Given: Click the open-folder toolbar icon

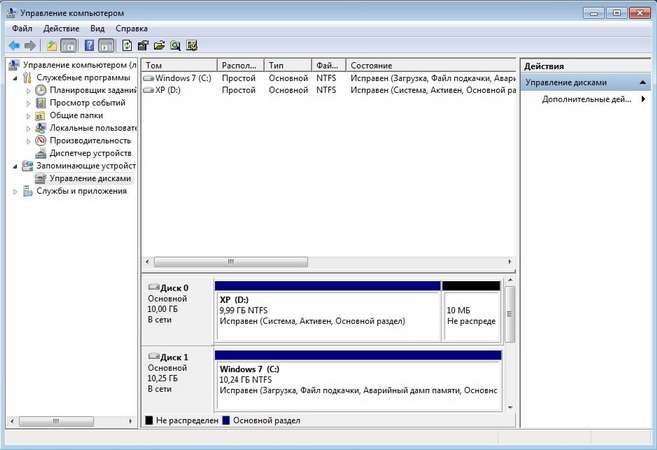Looking at the screenshot, I should (x=159, y=45).
